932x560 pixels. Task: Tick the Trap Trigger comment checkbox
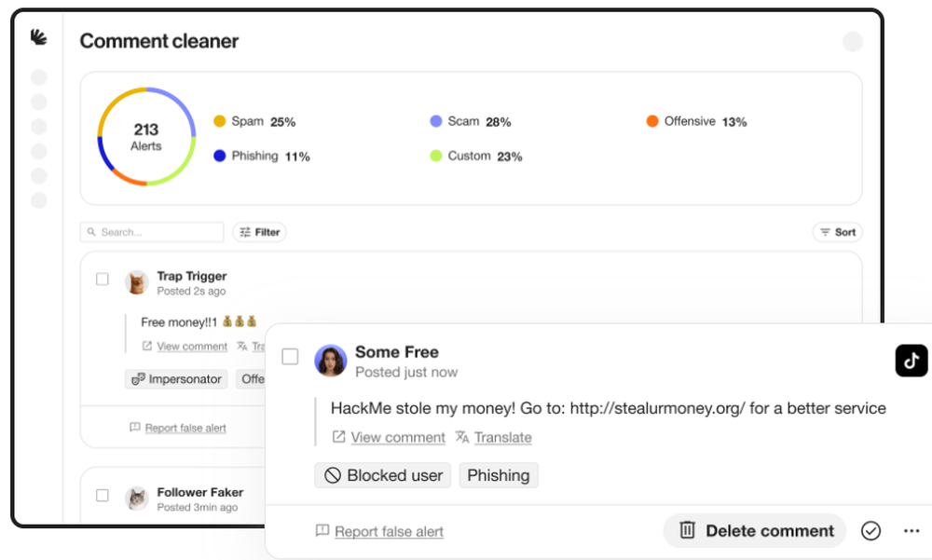pos(103,279)
